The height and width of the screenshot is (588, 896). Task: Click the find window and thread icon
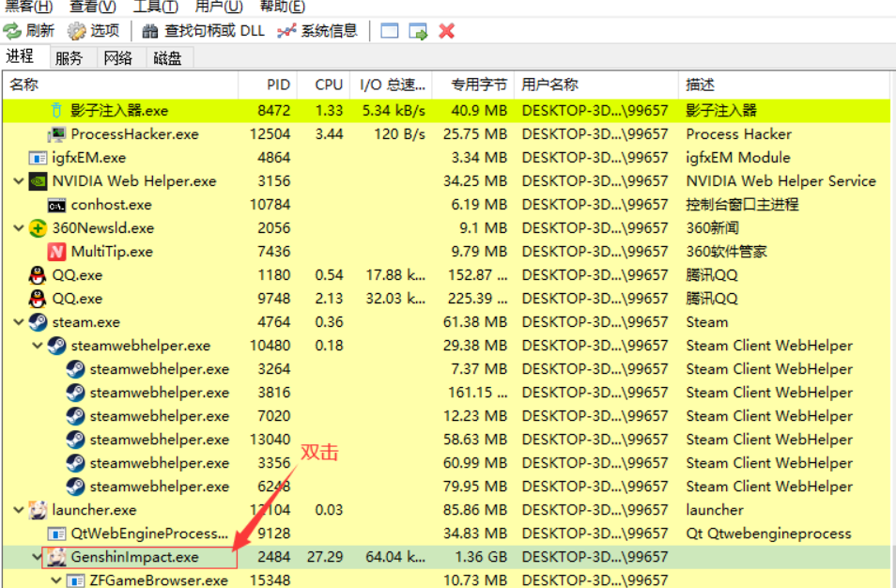point(418,31)
